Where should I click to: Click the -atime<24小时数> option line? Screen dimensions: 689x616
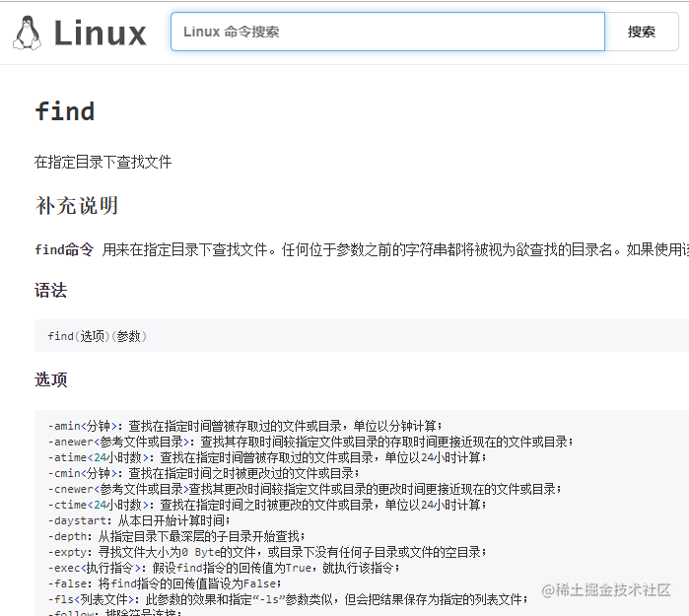click(x=267, y=457)
